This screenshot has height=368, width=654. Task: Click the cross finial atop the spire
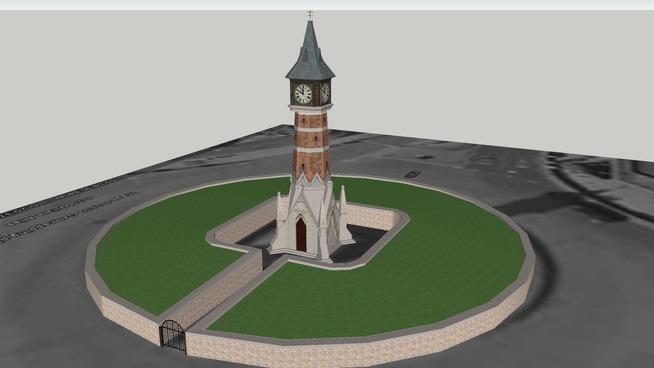pyautogui.click(x=310, y=15)
